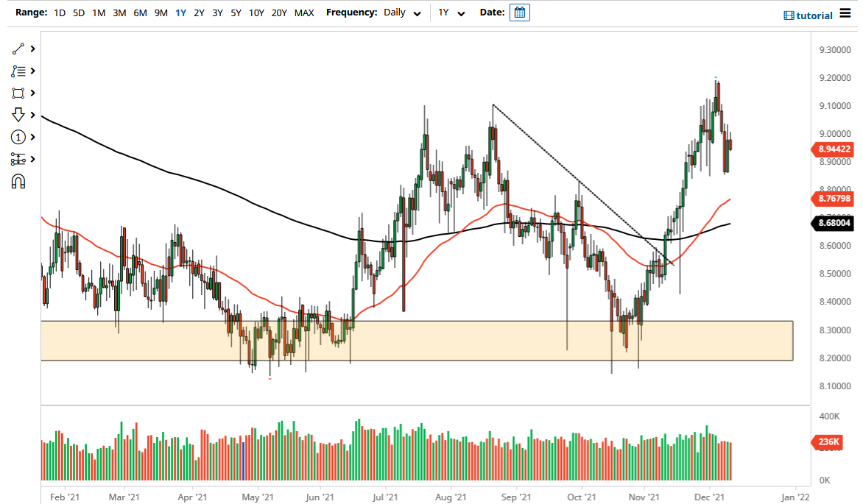Select the rectangle shape tool
The width and height of the screenshot is (863, 504).
click(x=18, y=93)
